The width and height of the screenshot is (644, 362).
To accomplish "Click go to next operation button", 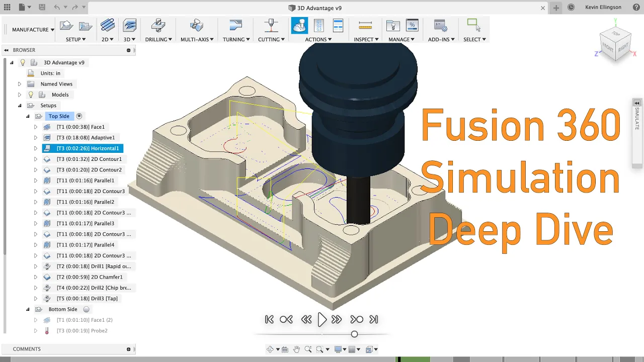I will (x=357, y=319).
